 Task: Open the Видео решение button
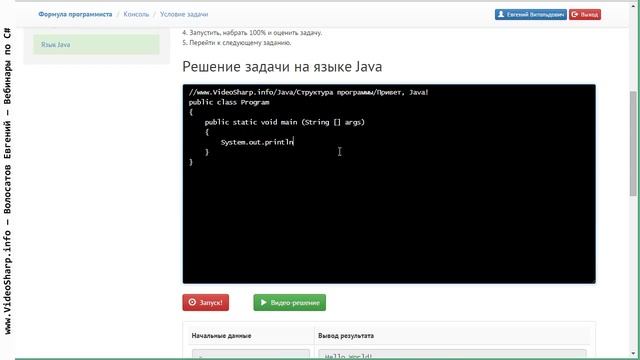[x=290, y=302]
